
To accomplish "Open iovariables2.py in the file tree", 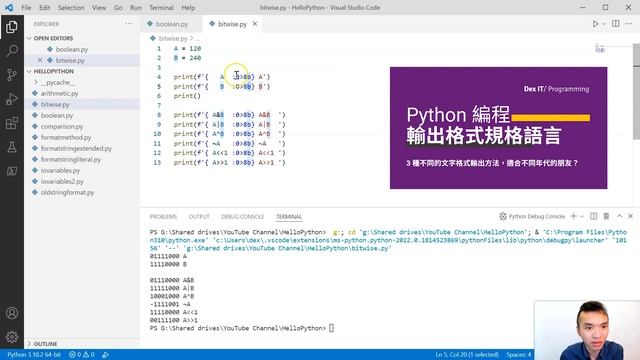I will [x=62, y=181].
